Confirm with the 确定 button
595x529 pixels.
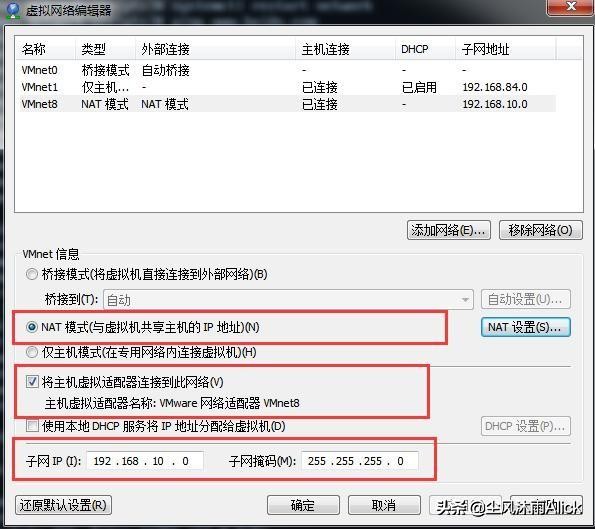[x=303, y=505]
